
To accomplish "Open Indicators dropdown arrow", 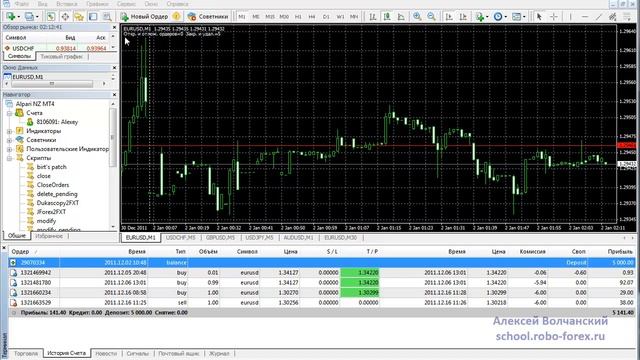I will [x=487, y=17].
